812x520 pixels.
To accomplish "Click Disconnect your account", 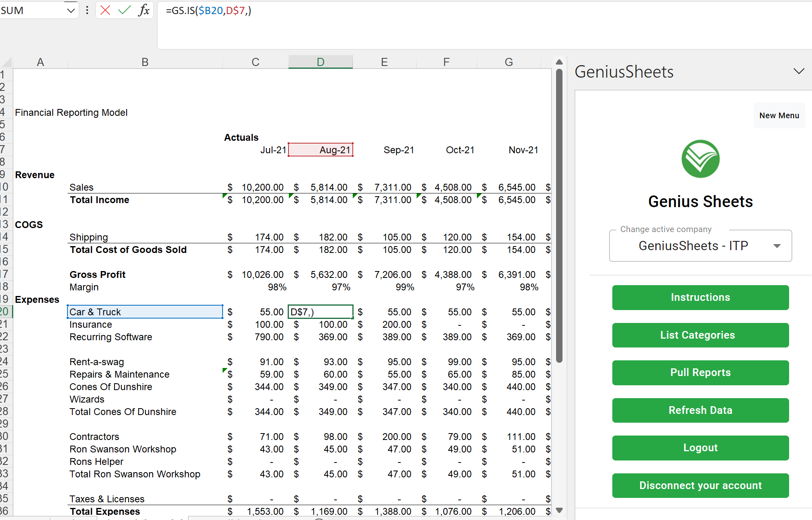I will (x=700, y=485).
